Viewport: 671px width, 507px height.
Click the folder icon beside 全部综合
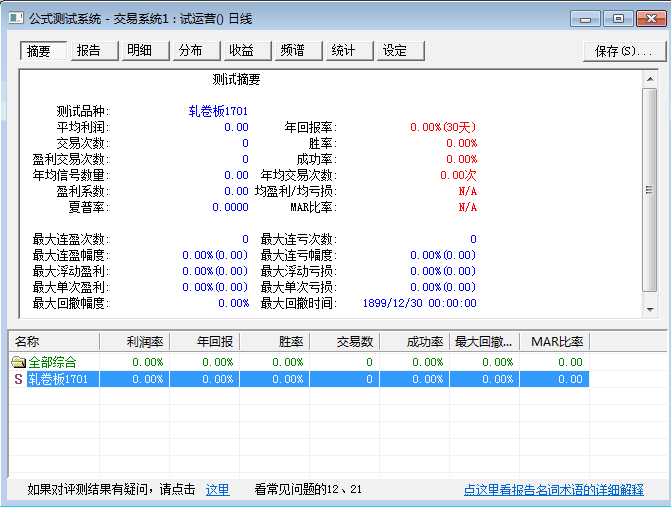click(18, 362)
